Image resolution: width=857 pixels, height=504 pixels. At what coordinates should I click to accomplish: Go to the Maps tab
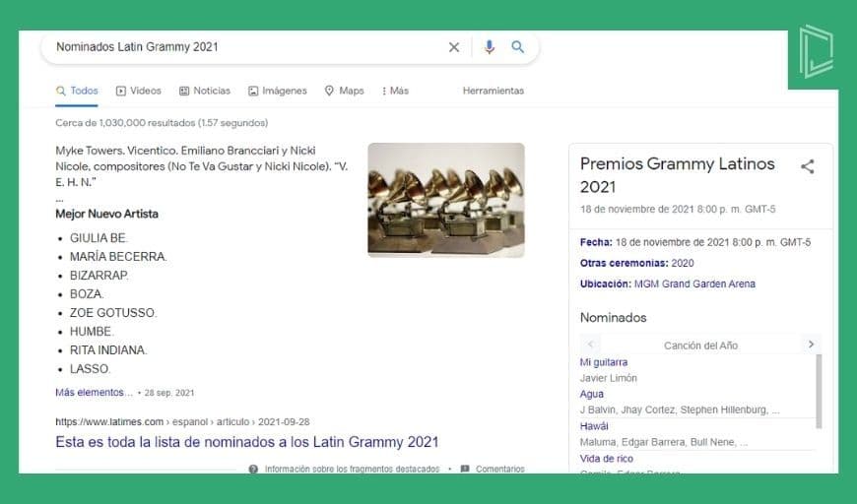(x=345, y=91)
